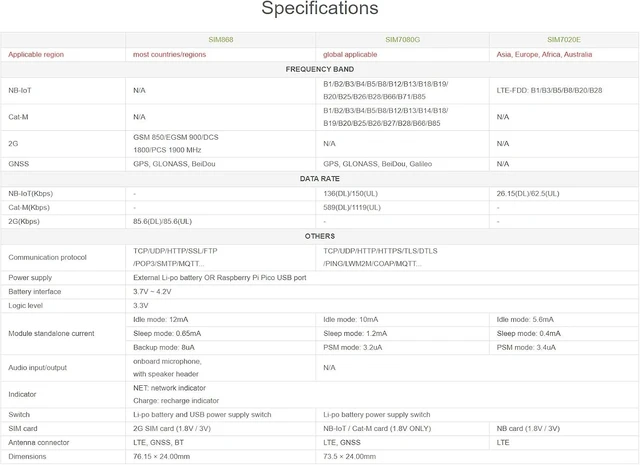Select the SIM7020E column header
The image size is (640, 465).
pos(564,40)
